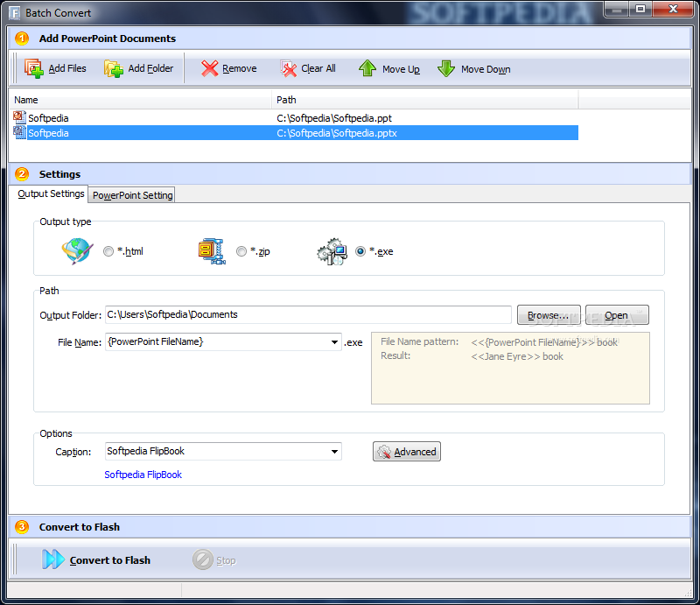
Task: Click the Stop button label
Action: point(226,560)
